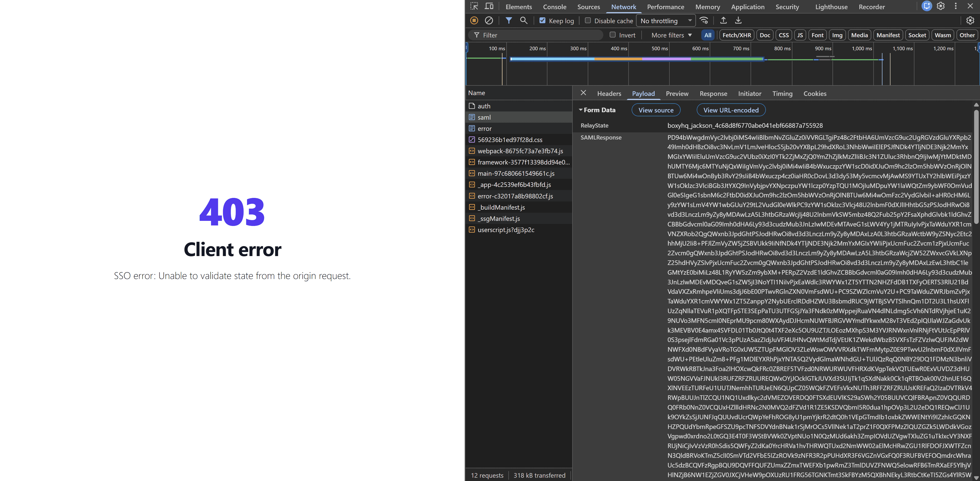Select main-97c680661549661c.js script icon
The image size is (980, 481).
pyautogui.click(x=472, y=173)
